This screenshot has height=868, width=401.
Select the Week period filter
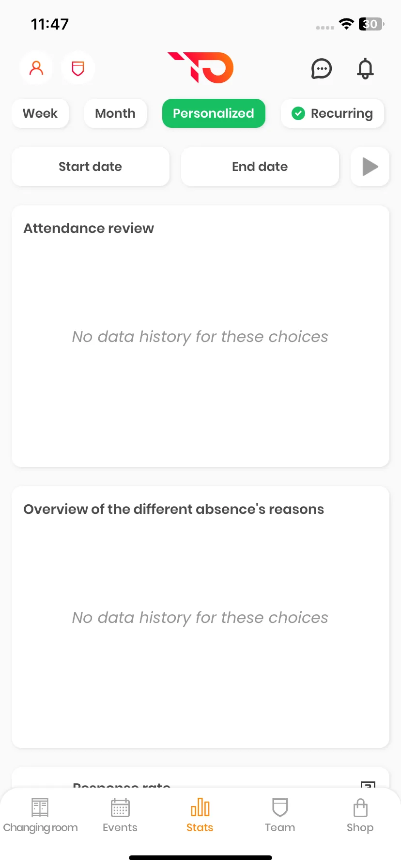point(40,113)
